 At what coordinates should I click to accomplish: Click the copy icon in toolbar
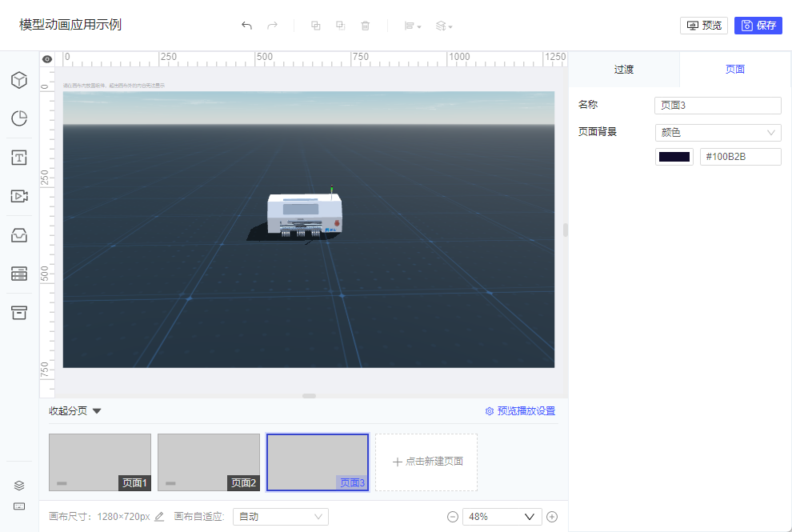[316, 26]
